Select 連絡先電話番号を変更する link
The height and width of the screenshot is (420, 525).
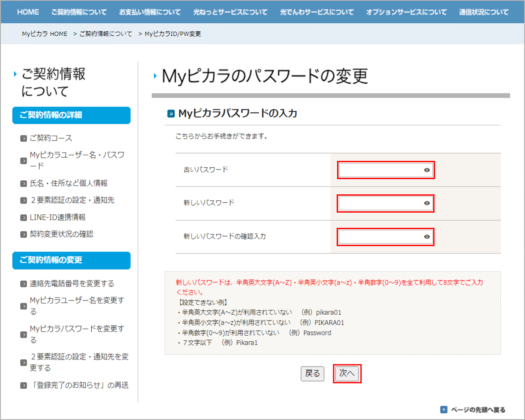point(72,283)
